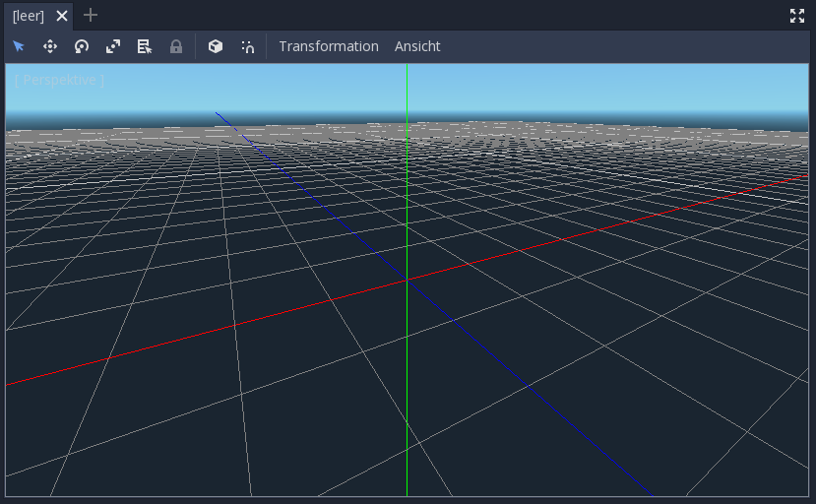
Task: Choose the Move mode tool
Action: tap(50, 46)
